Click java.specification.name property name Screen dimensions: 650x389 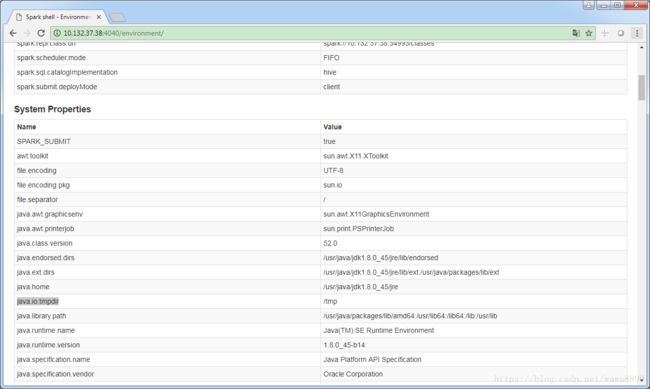pos(53,359)
